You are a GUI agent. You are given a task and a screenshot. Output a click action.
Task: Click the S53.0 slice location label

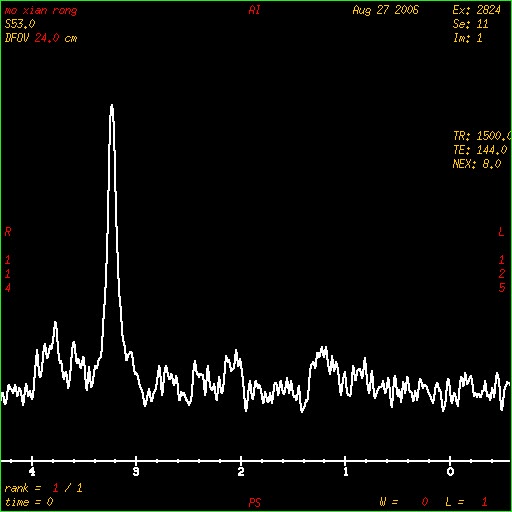(20, 24)
